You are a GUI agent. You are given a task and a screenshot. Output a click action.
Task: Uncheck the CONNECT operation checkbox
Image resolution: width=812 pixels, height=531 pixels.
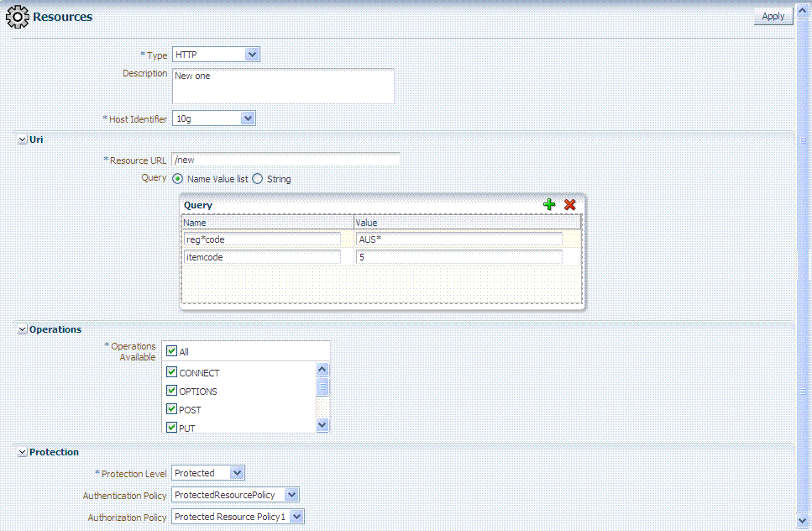click(x=172, y=372)
